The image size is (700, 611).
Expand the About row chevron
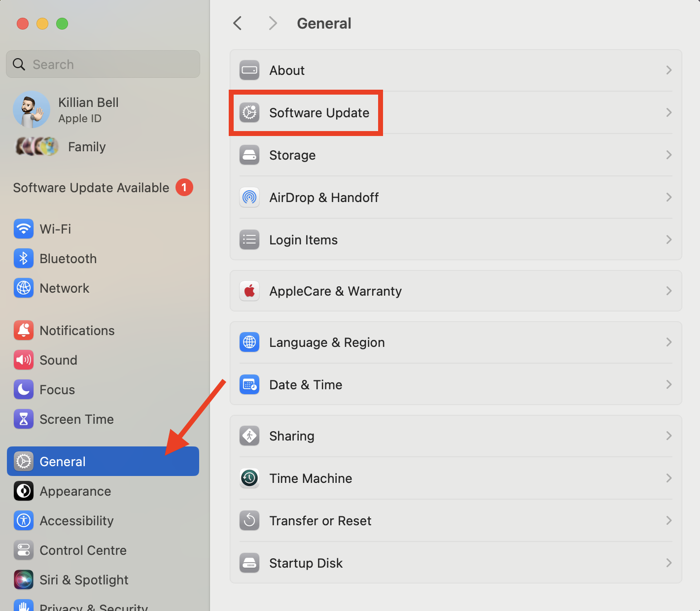[x=668, y=70]
